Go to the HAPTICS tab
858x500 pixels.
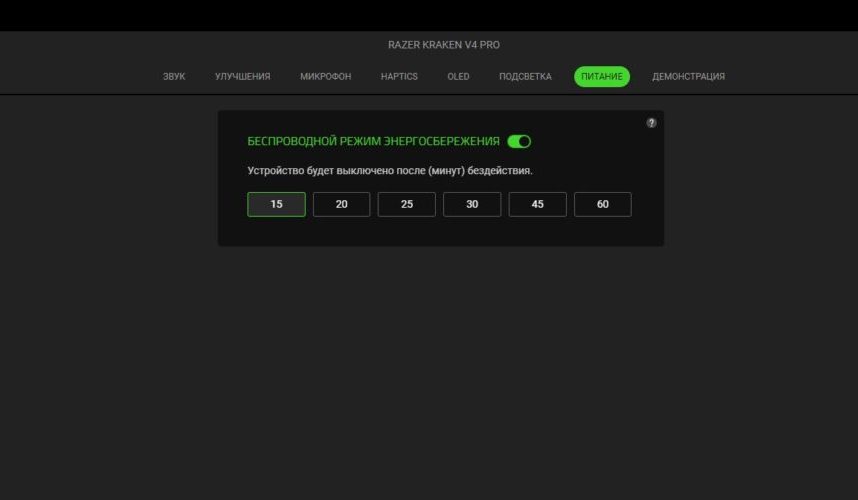tap(399, 77)
